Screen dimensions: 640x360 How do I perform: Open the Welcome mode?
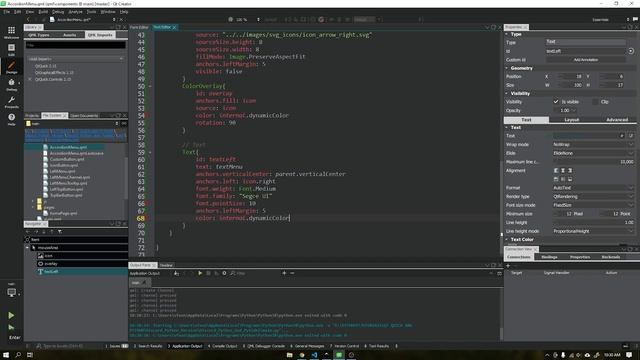pyautogui.click(x=11, y=32)
